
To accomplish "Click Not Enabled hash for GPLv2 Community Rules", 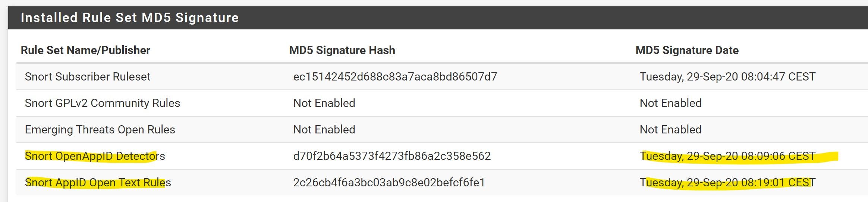I will tap(324, 103).
